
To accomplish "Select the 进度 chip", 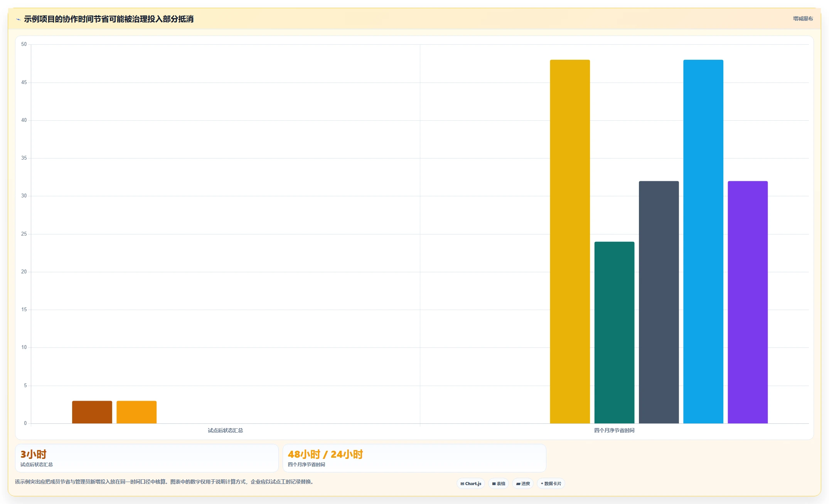I will coord(523,484).
